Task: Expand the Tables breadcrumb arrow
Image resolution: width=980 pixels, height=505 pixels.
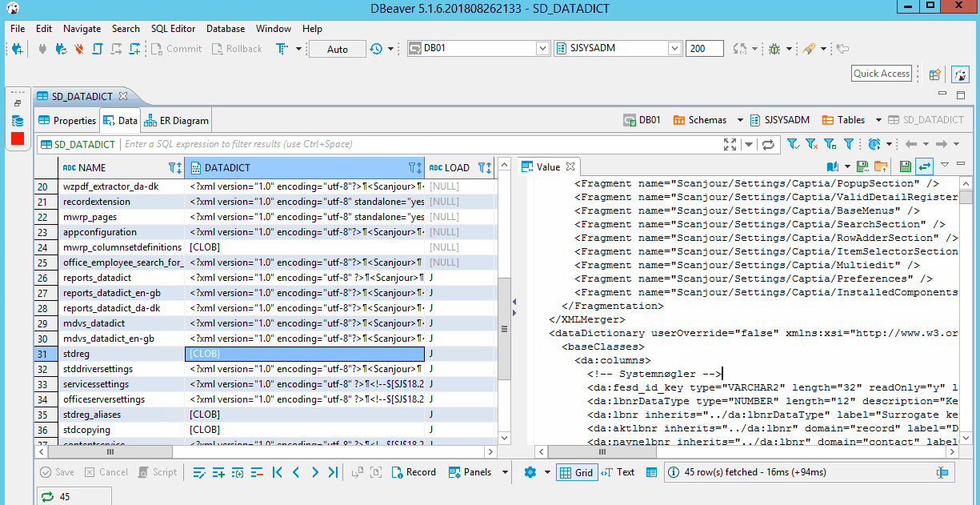Action: (x=878, y=120)
